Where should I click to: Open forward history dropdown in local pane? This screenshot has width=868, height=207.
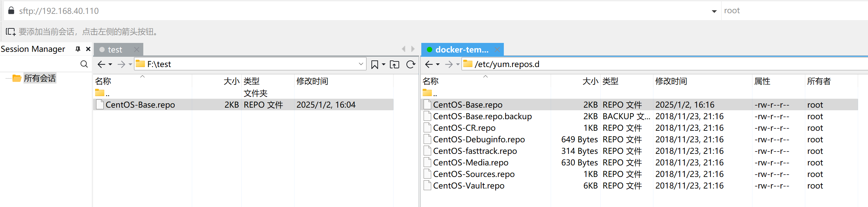(130, 64)
